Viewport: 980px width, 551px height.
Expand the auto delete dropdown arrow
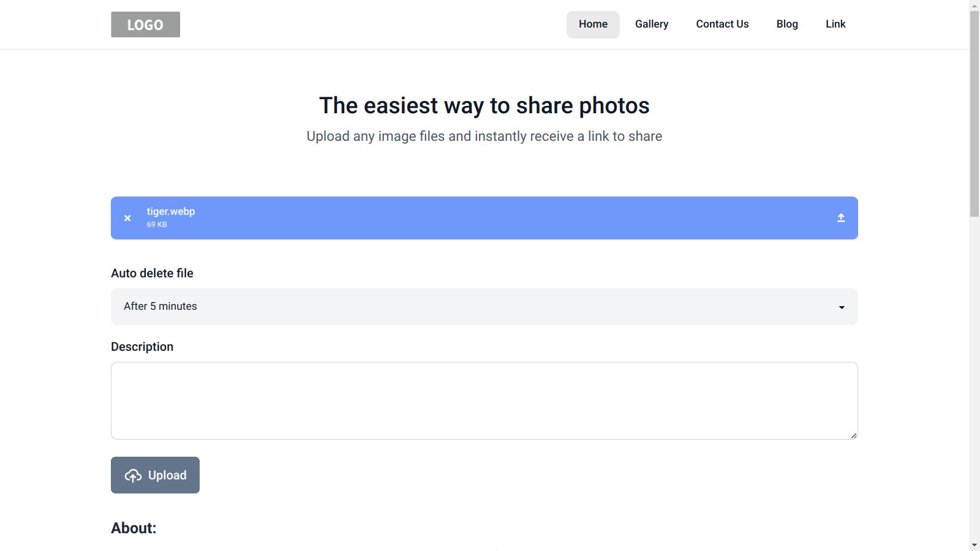(x=842, y=307)
